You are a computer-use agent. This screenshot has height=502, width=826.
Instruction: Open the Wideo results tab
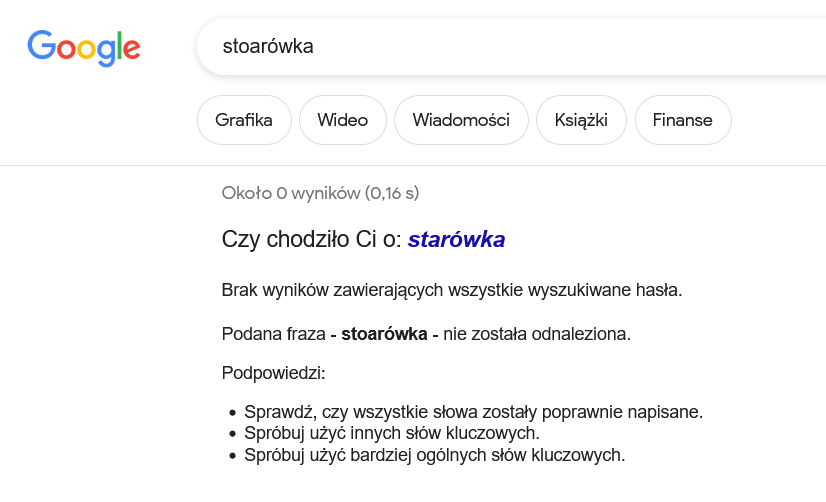[x=342, y=120]
